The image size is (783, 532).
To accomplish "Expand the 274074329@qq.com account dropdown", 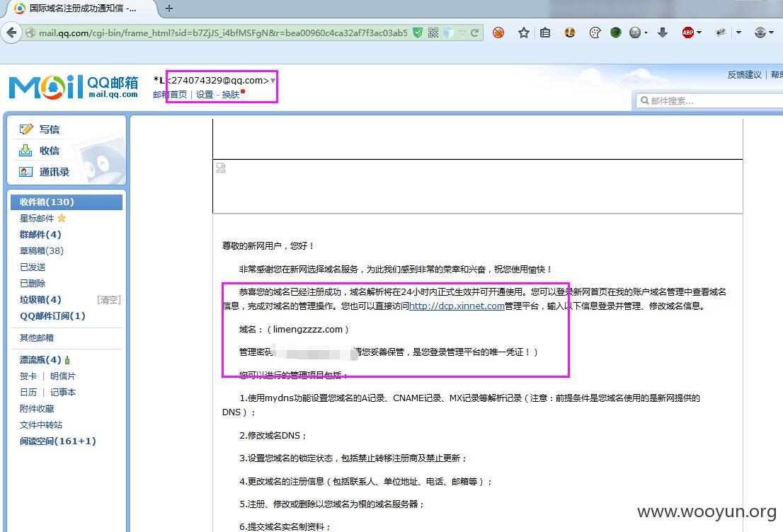I will coord(273,81).
